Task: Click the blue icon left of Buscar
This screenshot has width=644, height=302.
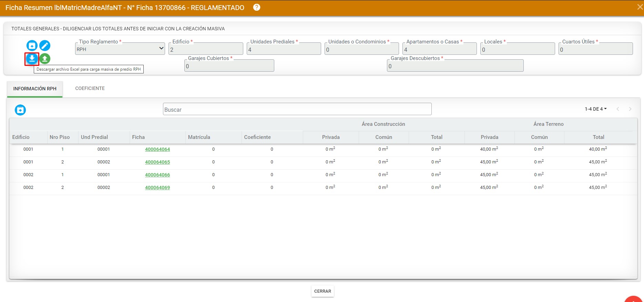Action: coord(20,110)
